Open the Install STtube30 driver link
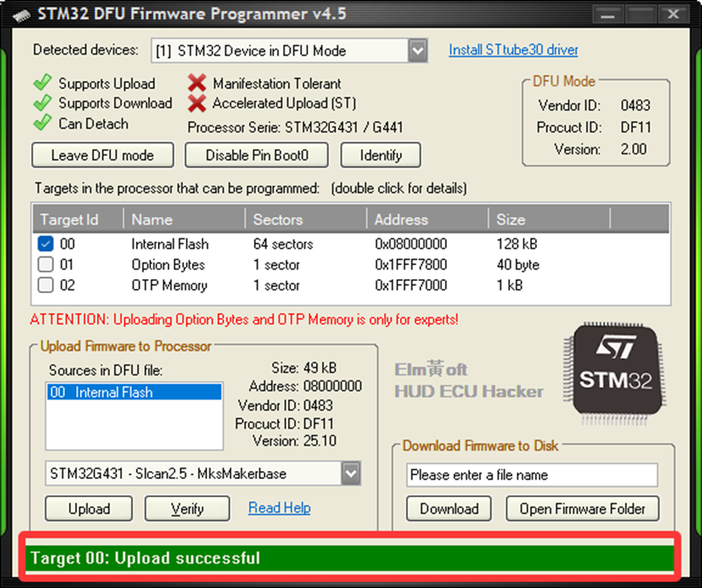Viewport: 702px width, 588px height. click(513, 50)
